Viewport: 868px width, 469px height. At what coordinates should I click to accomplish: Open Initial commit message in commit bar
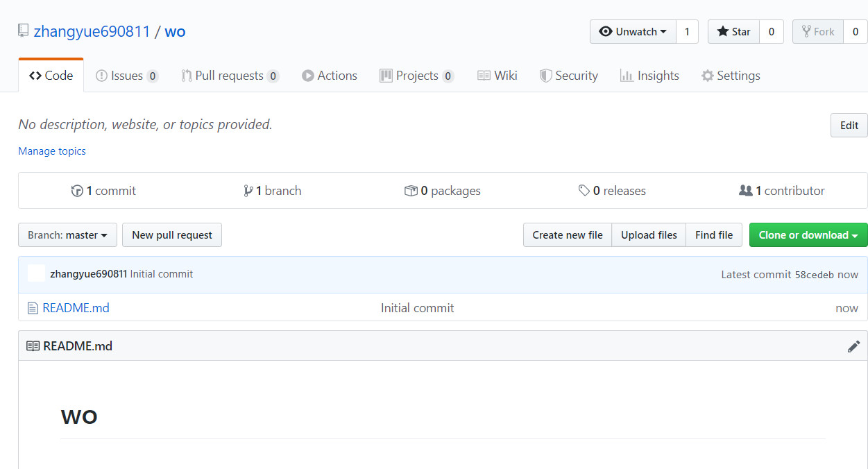pos(162,274)
